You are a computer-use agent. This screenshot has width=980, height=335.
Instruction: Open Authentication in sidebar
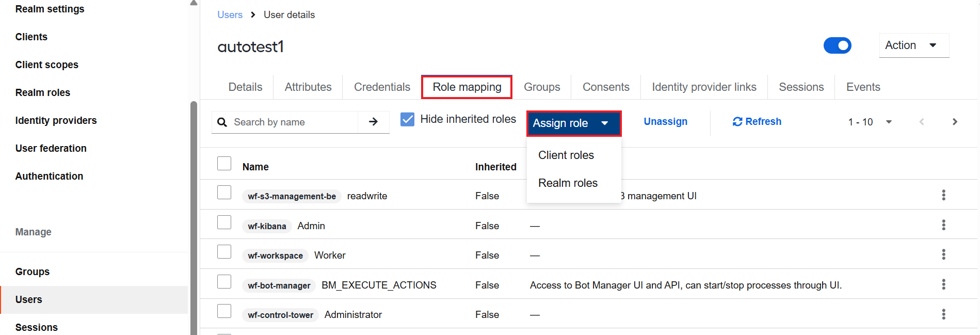click(49, 176)
